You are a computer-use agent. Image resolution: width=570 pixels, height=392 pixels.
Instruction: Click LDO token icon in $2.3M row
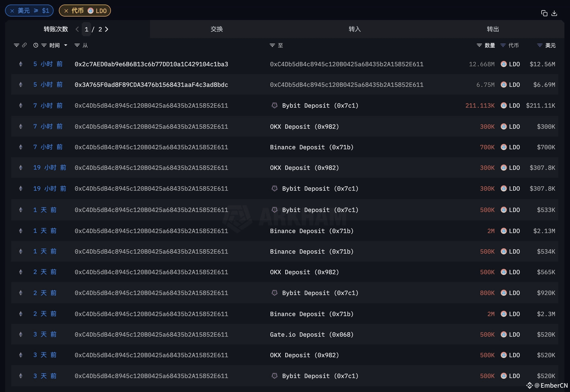(x=504, y=314)
